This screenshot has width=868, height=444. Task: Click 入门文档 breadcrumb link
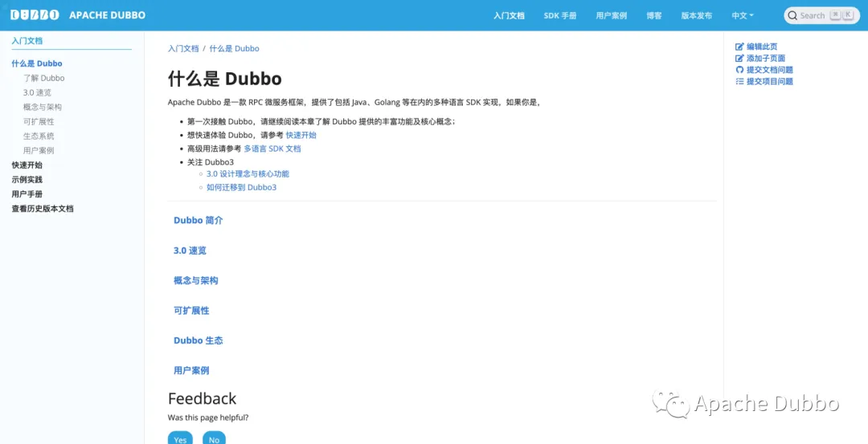coord(183,49)
